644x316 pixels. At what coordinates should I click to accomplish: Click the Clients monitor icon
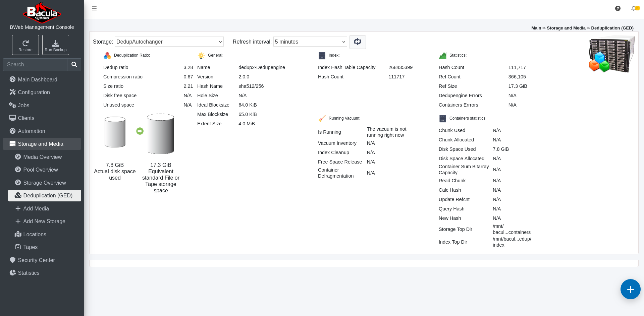[x=12, y=118]
